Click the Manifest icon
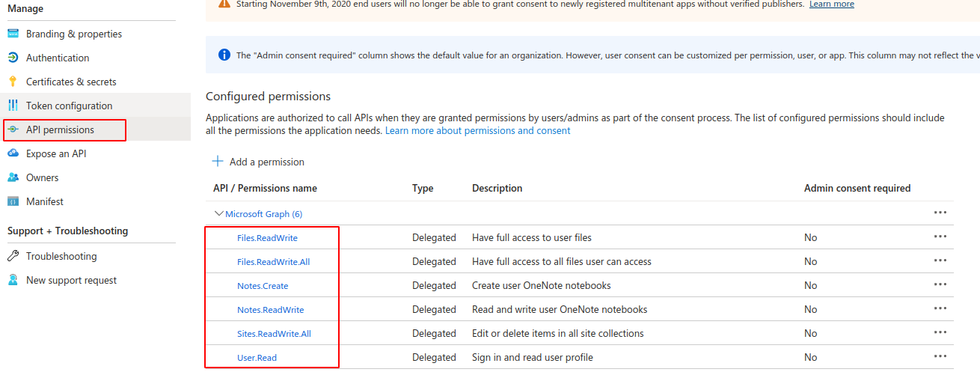Screen dimensions: 980x387 [13, 201]
